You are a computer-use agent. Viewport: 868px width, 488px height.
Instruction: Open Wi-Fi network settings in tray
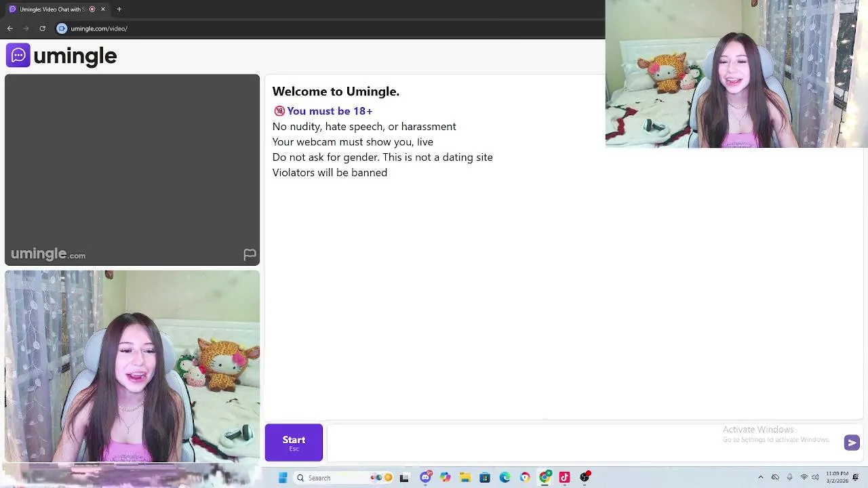click(x=804, y=478)
